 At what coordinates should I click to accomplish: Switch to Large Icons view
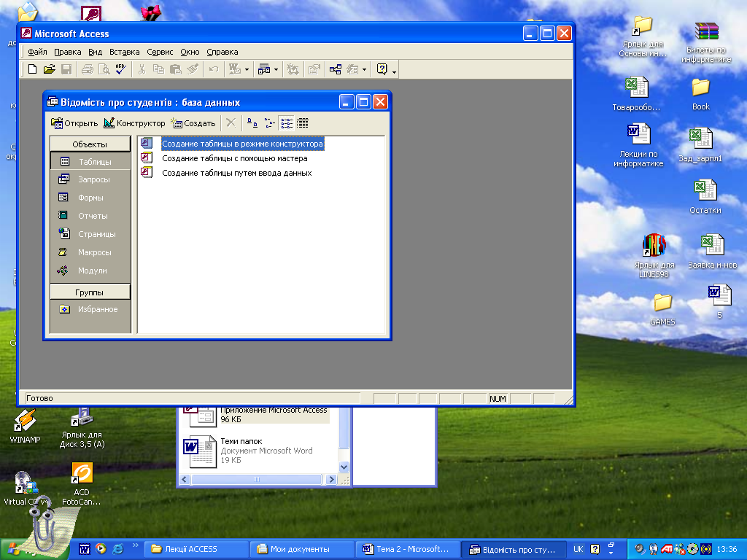252,122
